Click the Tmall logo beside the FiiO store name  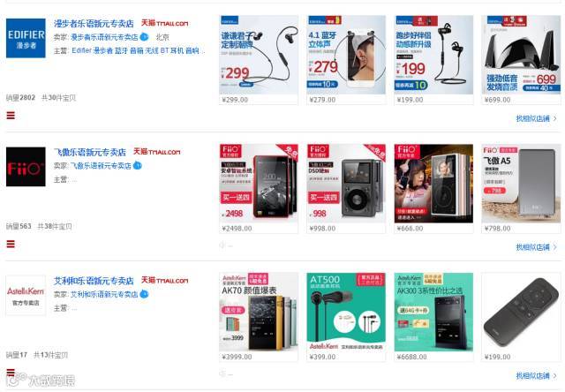157,152
